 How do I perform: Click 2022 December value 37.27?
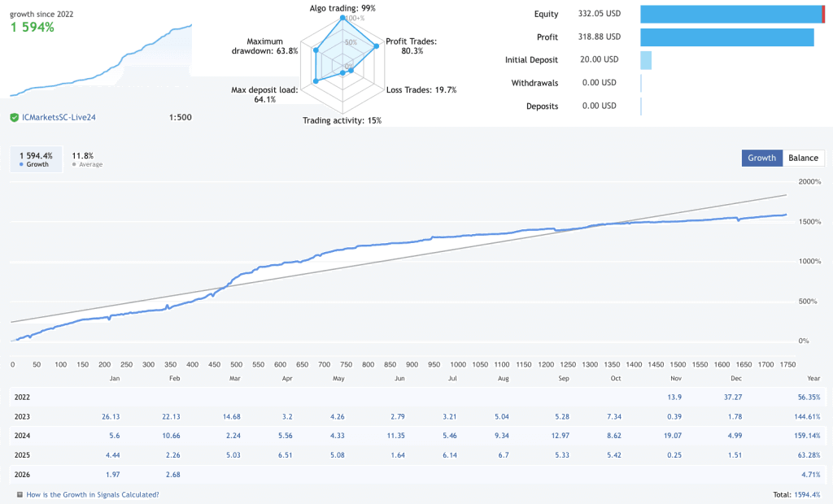[733, 398]
